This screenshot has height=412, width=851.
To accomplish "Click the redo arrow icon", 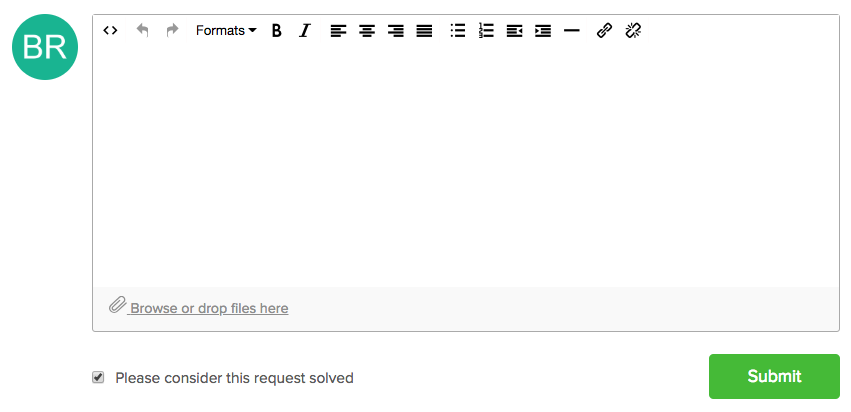I will coord(172,30).
